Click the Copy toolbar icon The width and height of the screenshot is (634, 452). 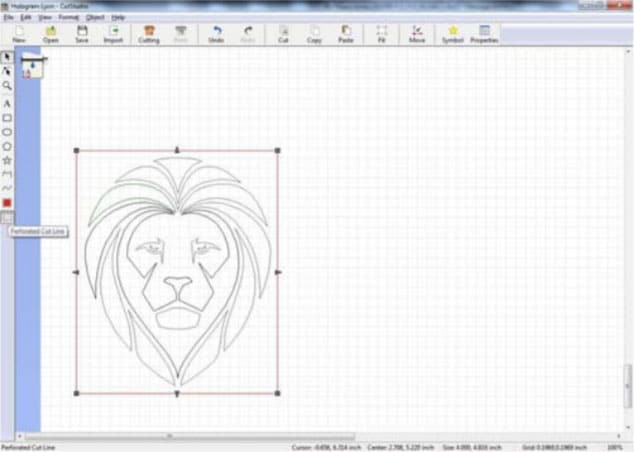[313, 34]
